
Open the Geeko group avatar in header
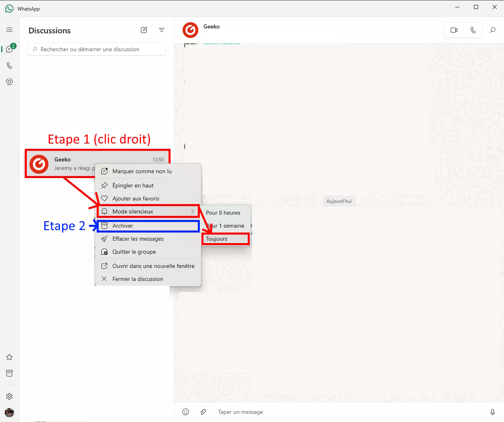tap(190, 30)
